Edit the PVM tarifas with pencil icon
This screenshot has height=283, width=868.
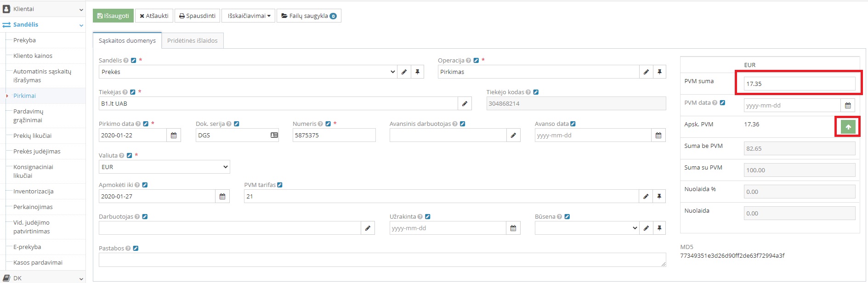pos(646,197)
